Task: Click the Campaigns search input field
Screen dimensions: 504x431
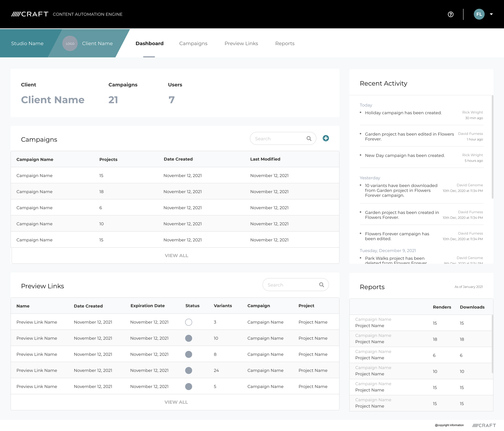Action: point(277,139)
